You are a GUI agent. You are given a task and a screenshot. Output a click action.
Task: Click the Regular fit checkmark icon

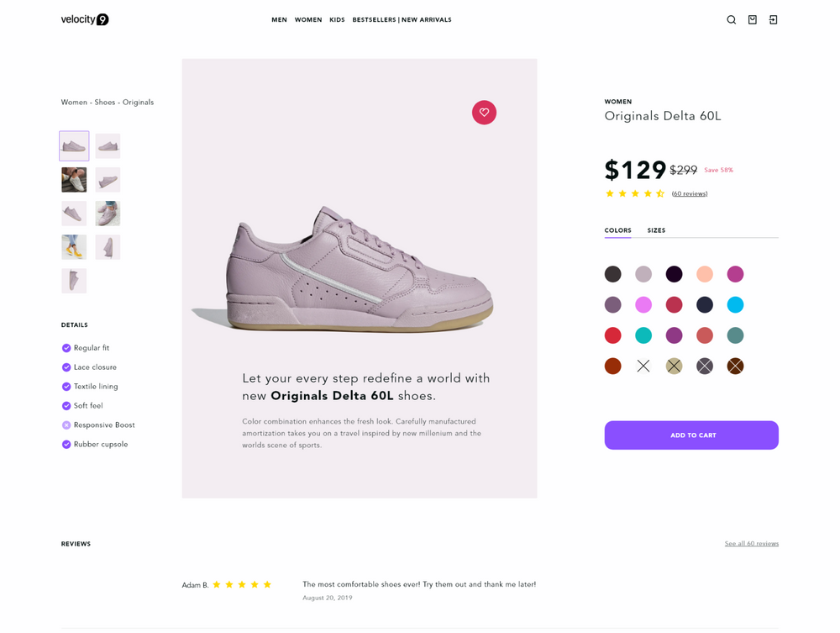66,348
